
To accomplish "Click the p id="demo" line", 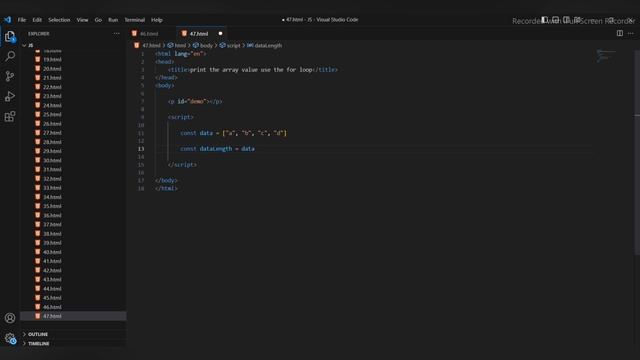I will 195,102.
